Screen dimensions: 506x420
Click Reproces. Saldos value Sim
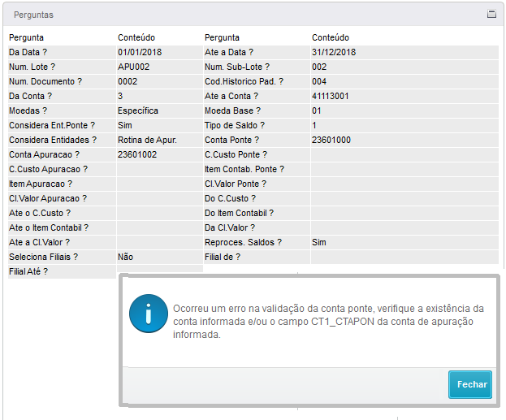tap(319, 242)
